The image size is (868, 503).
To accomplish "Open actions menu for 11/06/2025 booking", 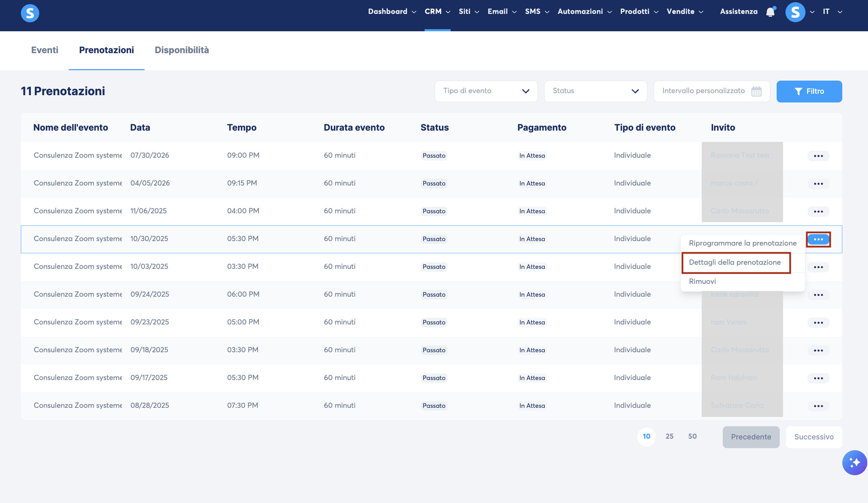I will [818, 212].
